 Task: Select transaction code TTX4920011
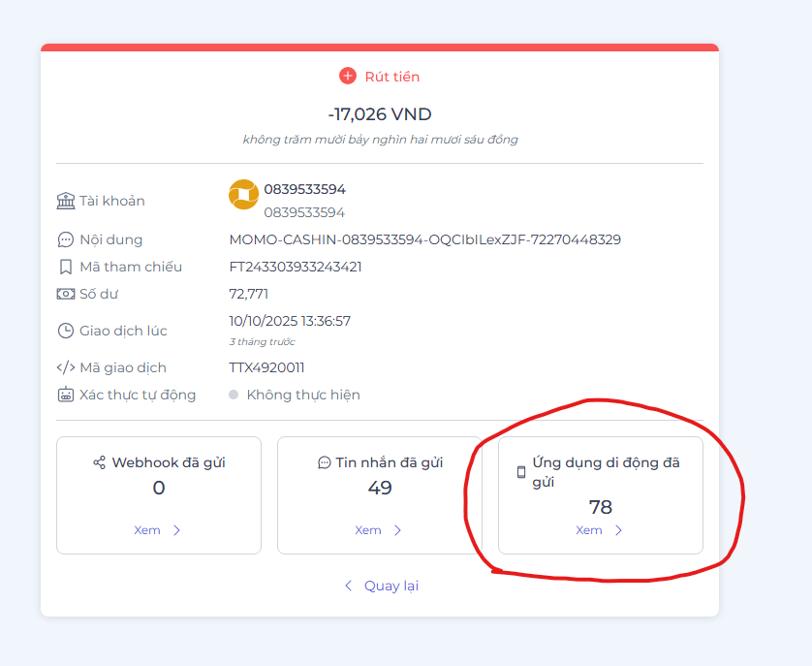(266, 367)
